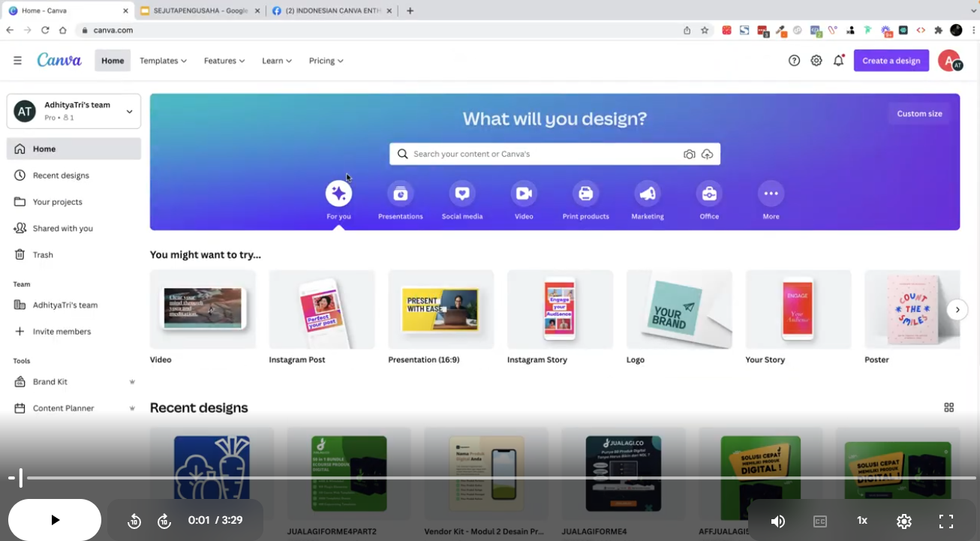Select the Marketing category icon
980x541 pixels.
point(648,194)
